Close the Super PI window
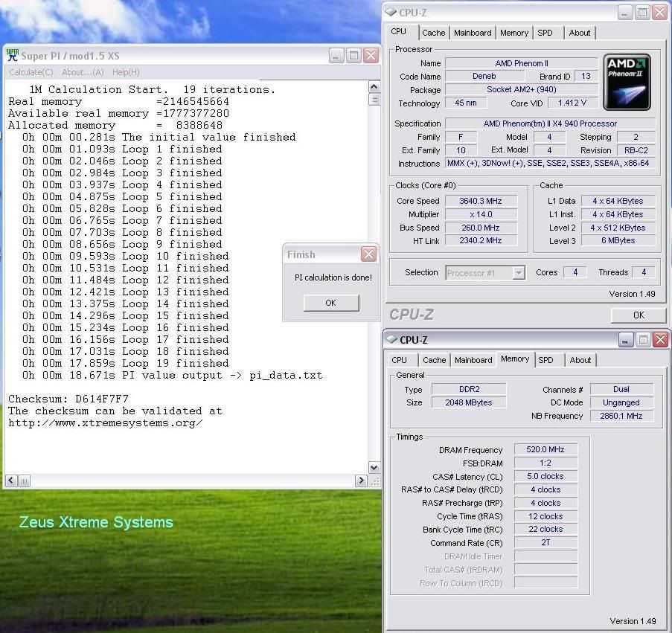The height and width of the screenshot is (633, 672). pyautogui.click(x=371, y=56)
